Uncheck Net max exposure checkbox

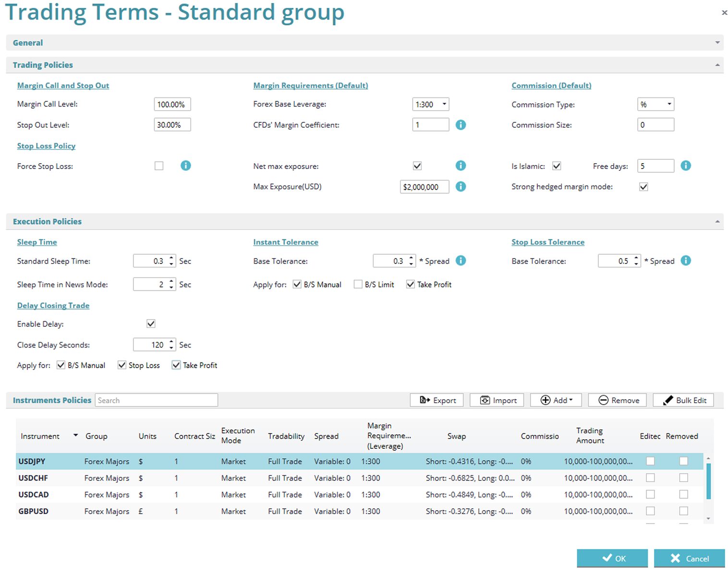point(417,166)
